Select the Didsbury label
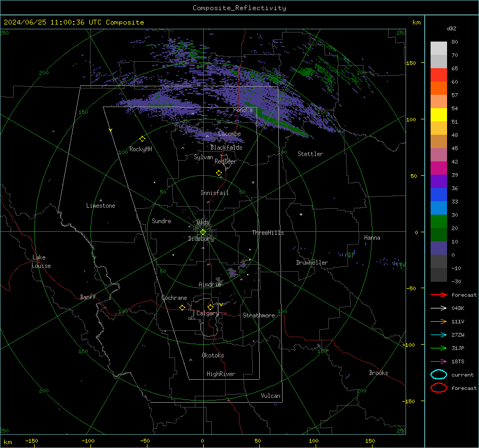Viewport: 479px width, 448px height. [201, 239]
